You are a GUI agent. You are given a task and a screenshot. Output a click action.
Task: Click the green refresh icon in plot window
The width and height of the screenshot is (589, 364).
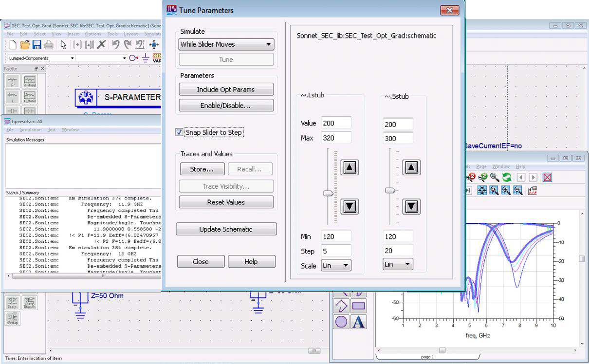(507, 178)
